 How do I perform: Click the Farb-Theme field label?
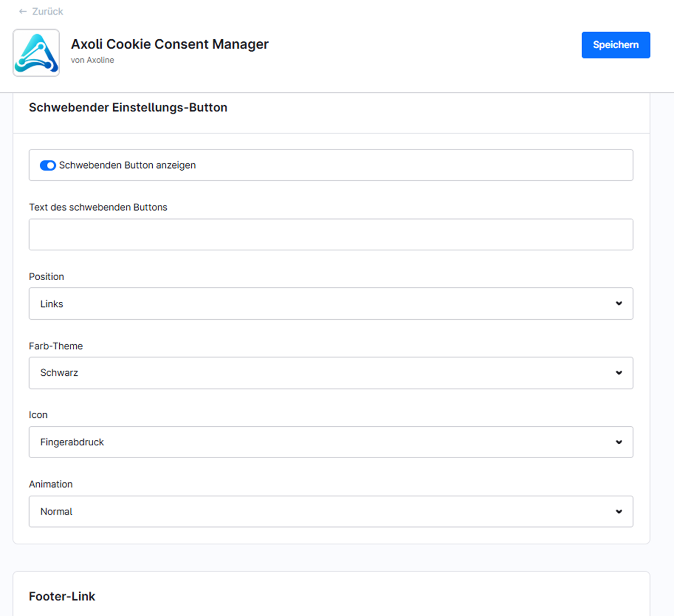click(56, 346)
